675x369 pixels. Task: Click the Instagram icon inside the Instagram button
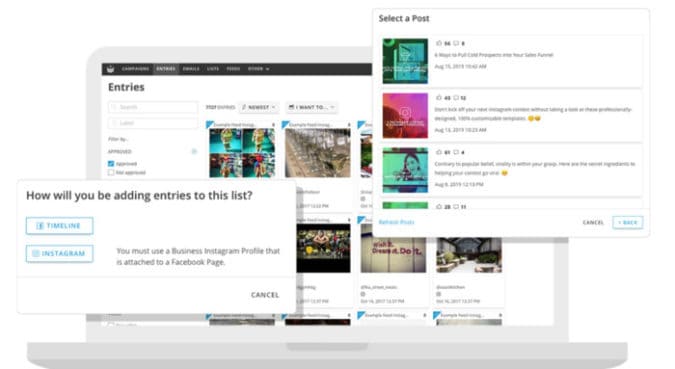point(36,253)
